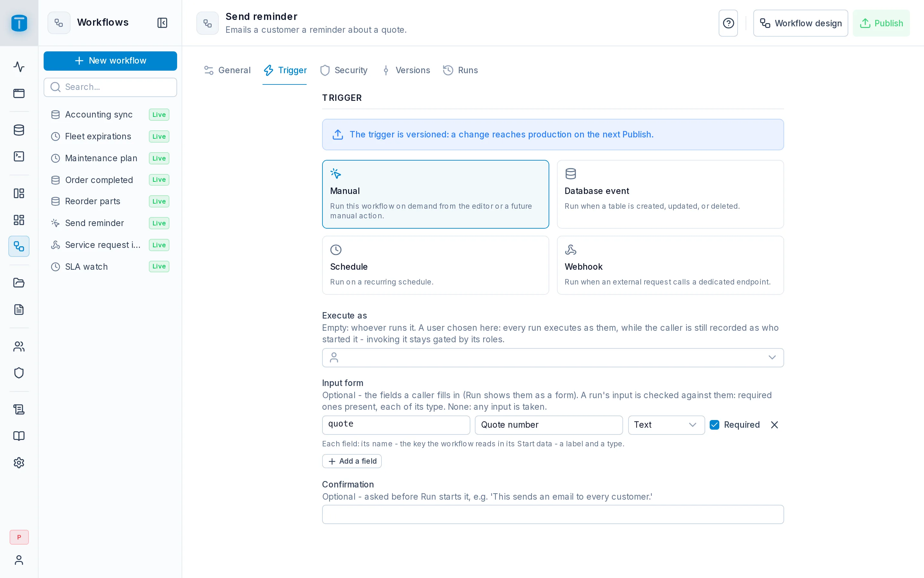Switch to the Versions tab
924x578 pixels.
coord(406,70)
